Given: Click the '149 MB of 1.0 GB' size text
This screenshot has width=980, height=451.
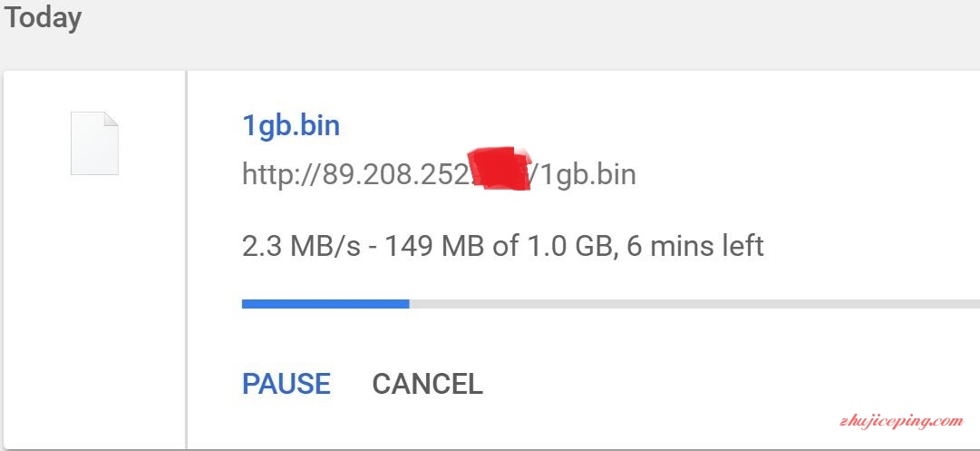Looking at the screenshot, I should tap(497, 246).
